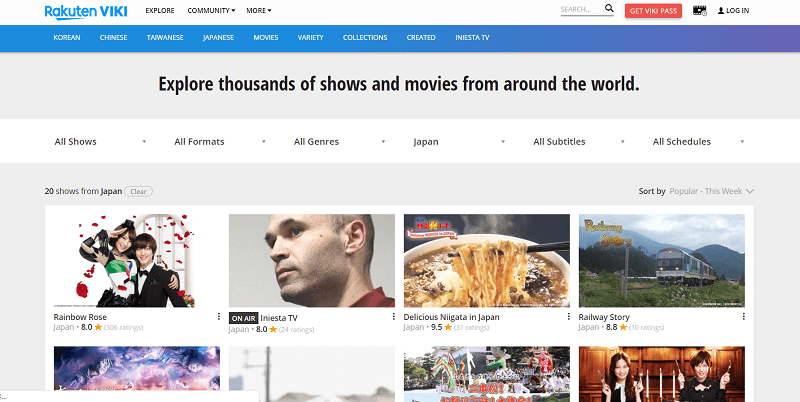
Task: Open the Japan country filter dropdown
Action: [x=459, y=142]
